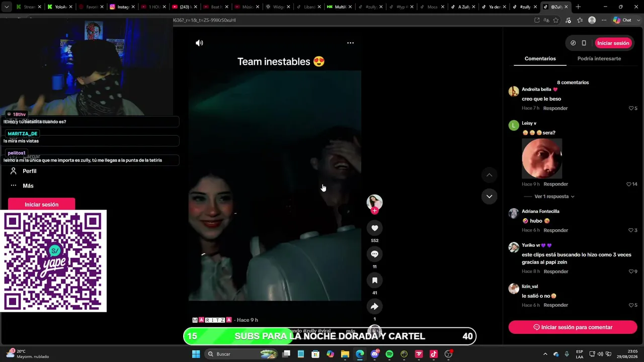The image size is (644, 362).
Task: Open the Windows Start menu
Action: 196,354
